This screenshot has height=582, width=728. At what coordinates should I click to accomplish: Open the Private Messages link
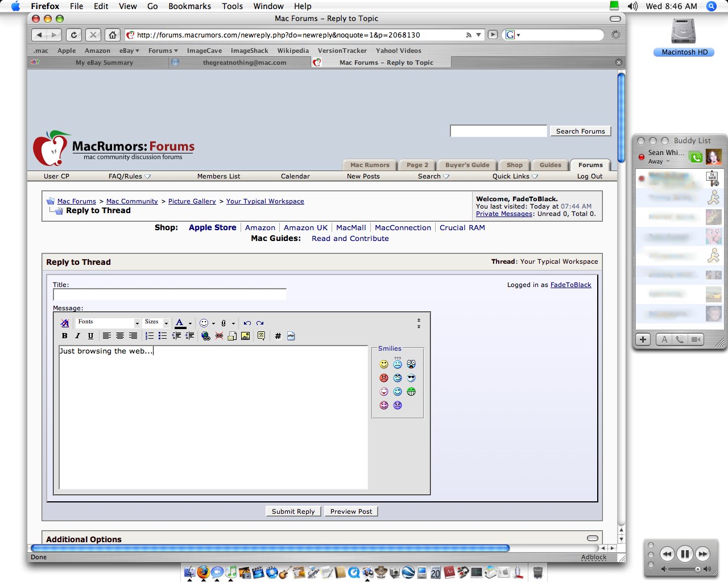pyautogui.click(x=504, y=214)
